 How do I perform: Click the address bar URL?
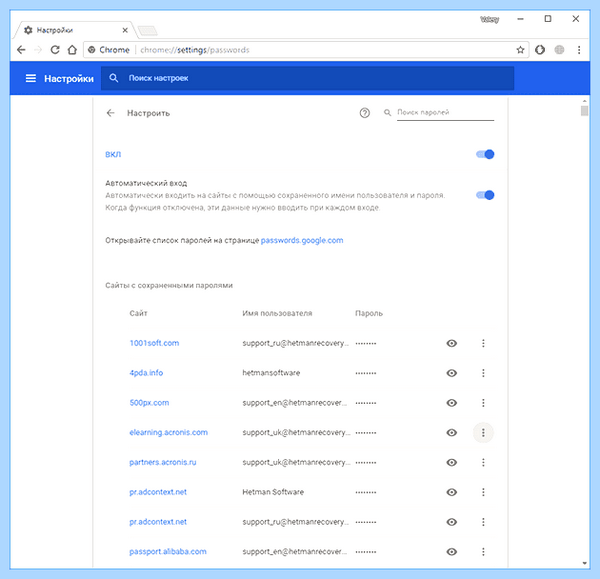click(x=195, y=50)
